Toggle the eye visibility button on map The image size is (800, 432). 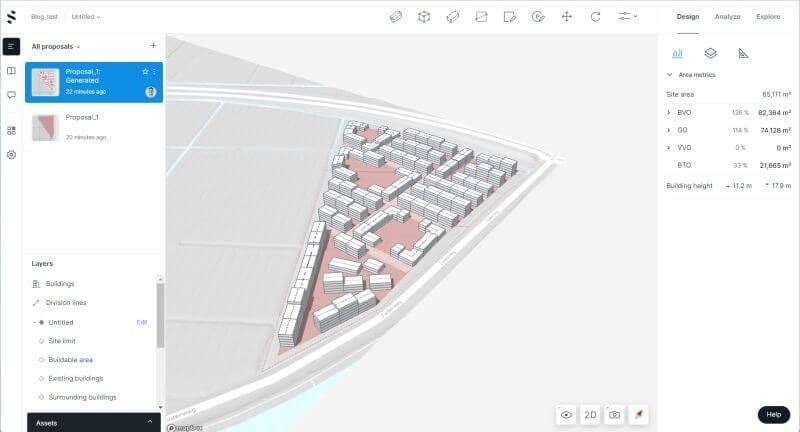[x=566, y=414]
